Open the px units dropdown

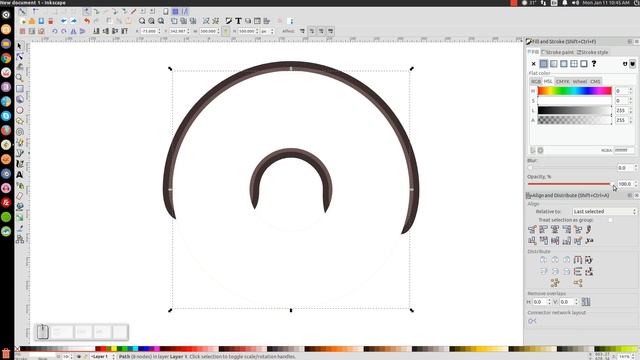(266, 31)
